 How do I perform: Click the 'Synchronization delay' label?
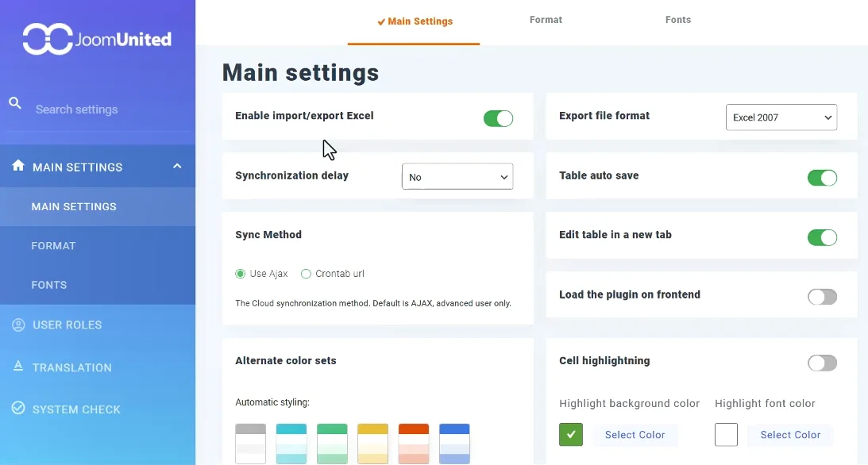click(x=291, y=175)
